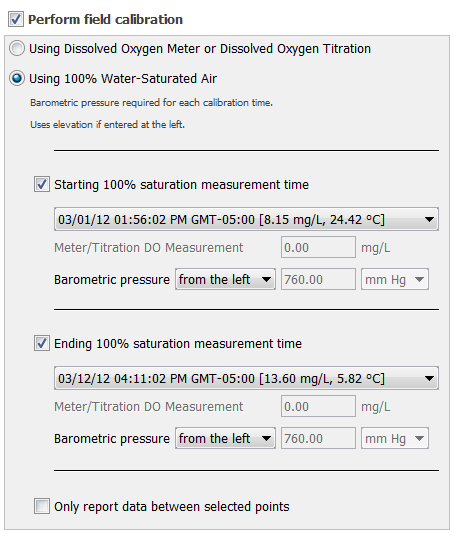Image resolution: width=456 pixels, height=538 pixels.
Task: Click arrow of starting time combo box
Action: click(429, 219)
